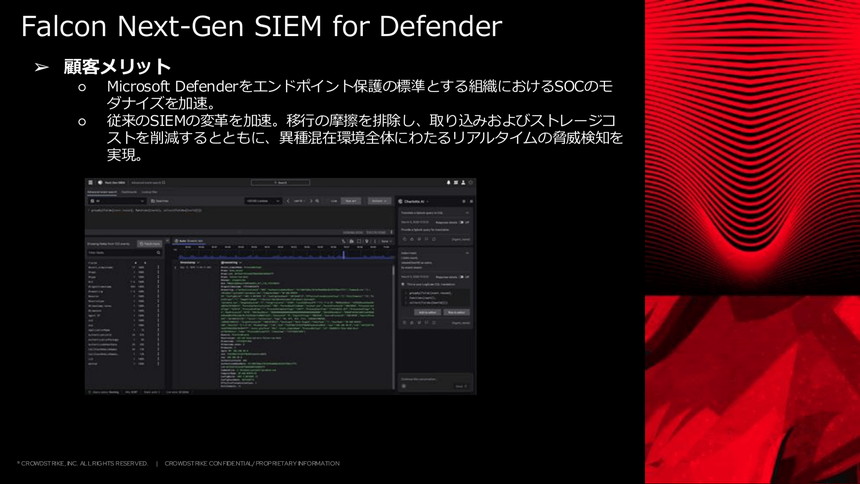Step to the next time interval
The height and width of the screenshot is (484, 860).
point(311,201)
